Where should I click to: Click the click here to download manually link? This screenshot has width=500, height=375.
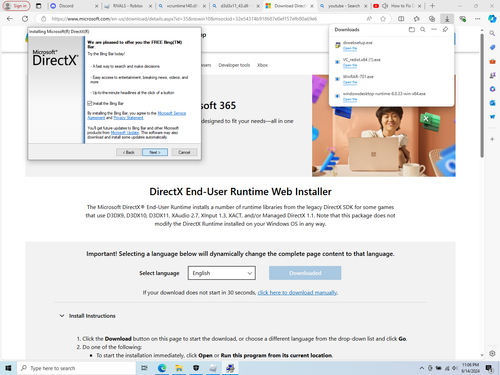[x=297, y=293]
